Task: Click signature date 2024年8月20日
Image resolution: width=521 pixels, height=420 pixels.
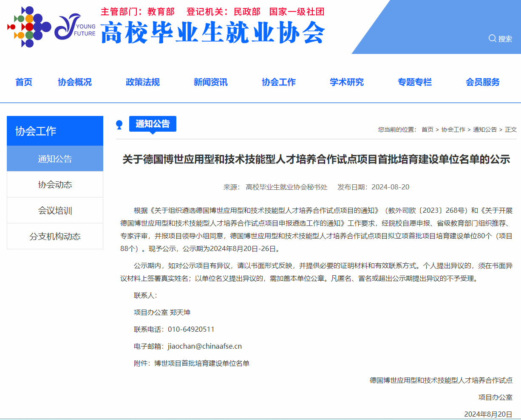Action: [x=488, y=414]
